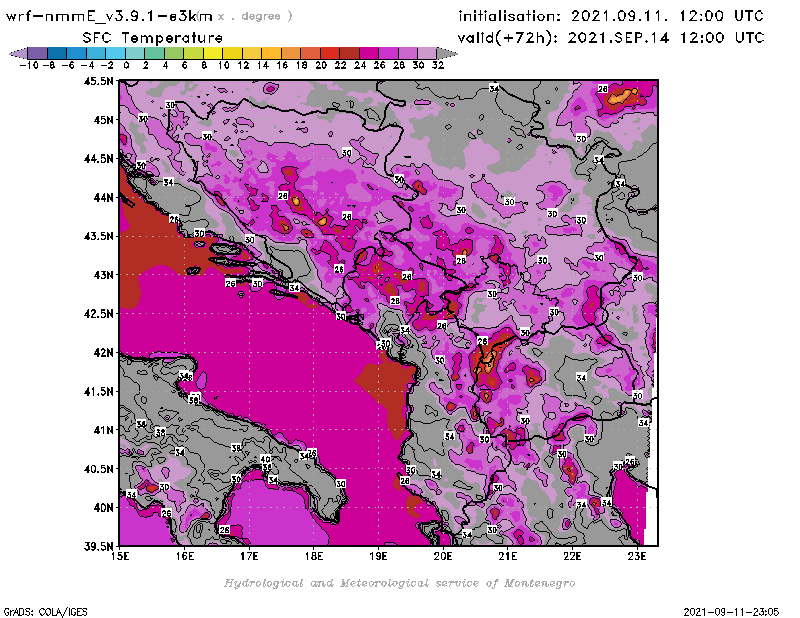Click the 2021-09-11-23:05 timestamp
Image resolution: width=800 pixels, height=618 pixels.
[x=731, y=612]
